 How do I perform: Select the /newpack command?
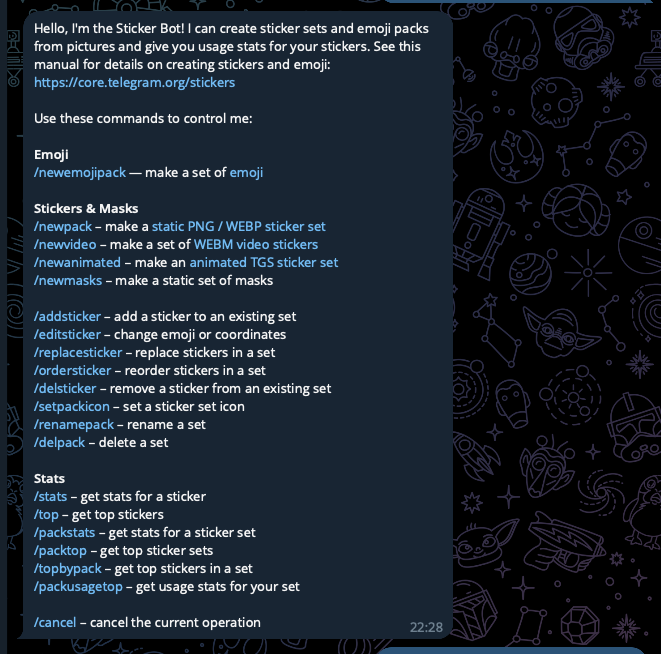(62, 227)
